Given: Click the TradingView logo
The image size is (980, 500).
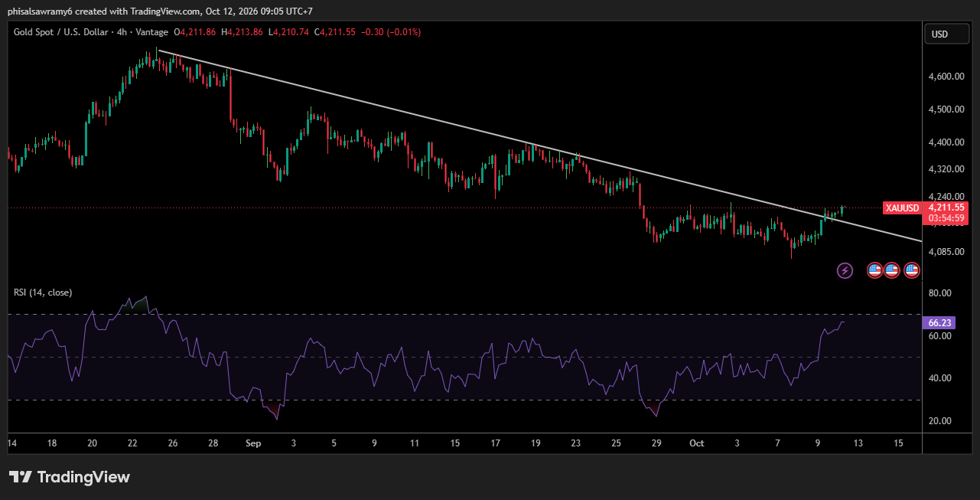Looking at the screenshot, I should [x=70, y=477].
